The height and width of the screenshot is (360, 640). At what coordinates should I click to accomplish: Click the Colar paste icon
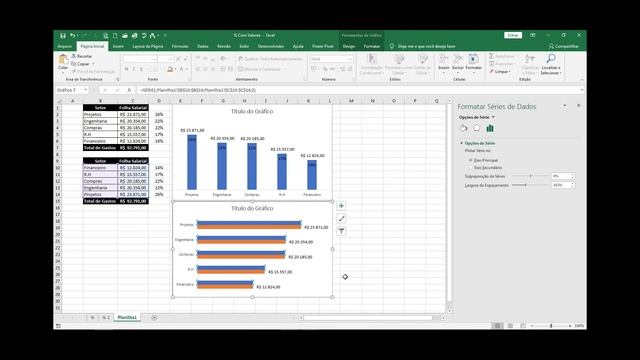pyautogui.click(x=63, y=60)
